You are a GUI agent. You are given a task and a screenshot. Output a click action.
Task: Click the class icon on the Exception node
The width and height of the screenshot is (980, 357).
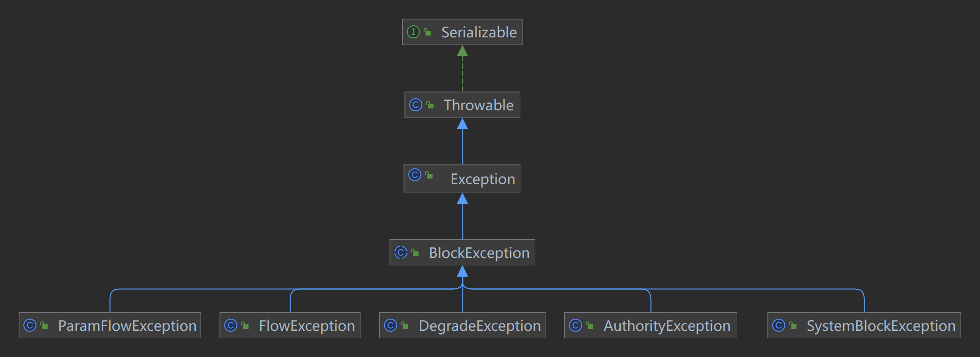415,175
